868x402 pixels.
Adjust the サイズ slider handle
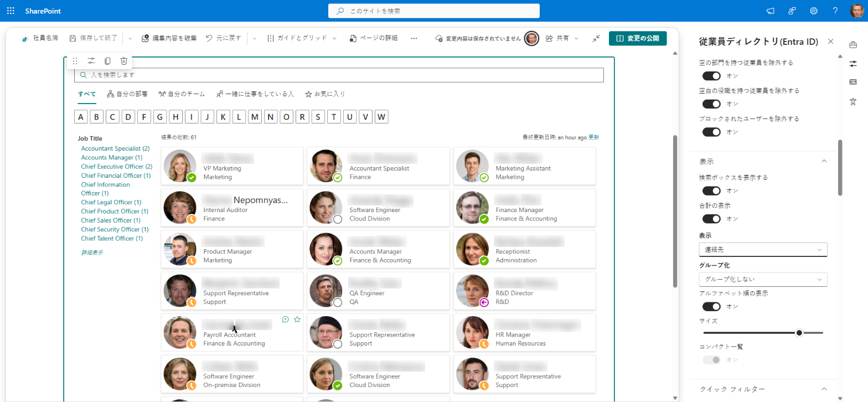pos(799,333)
